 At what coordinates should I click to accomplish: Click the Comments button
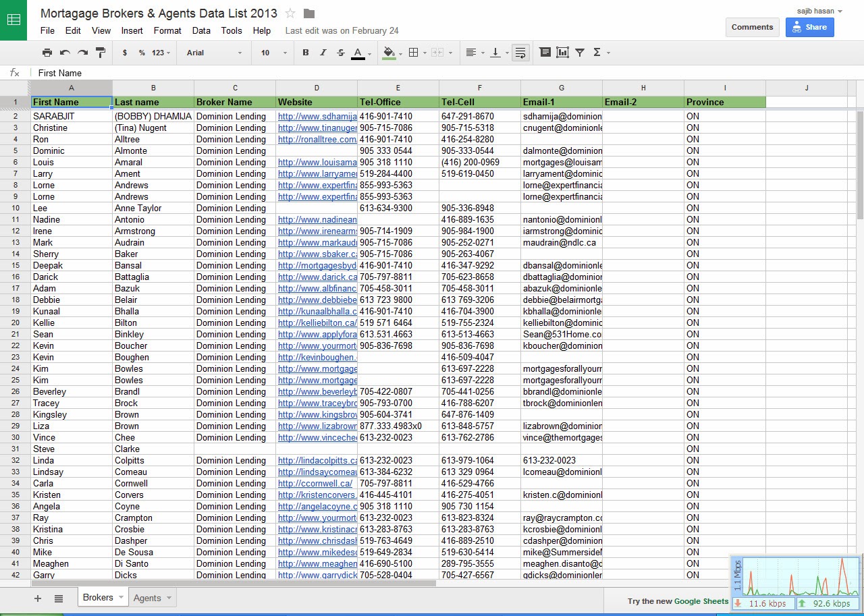point(752,27)
